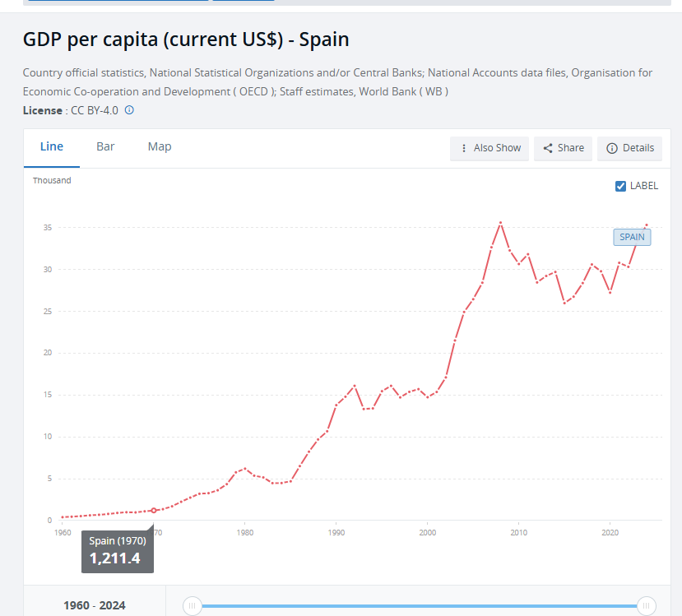682x616 pixels.
Task: Click the Spain (1970) 1,211.4 tooltip
Action: point(118,551)
